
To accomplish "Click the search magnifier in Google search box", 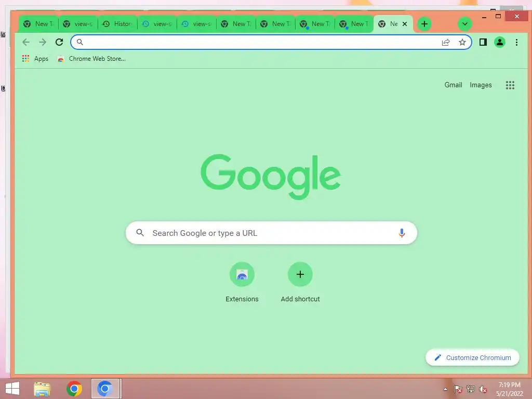I will pos(140,233).
